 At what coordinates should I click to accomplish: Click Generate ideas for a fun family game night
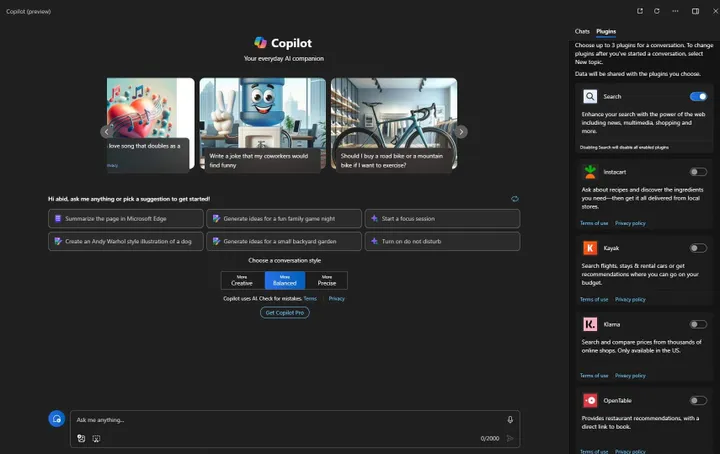[x=284, y=219]
